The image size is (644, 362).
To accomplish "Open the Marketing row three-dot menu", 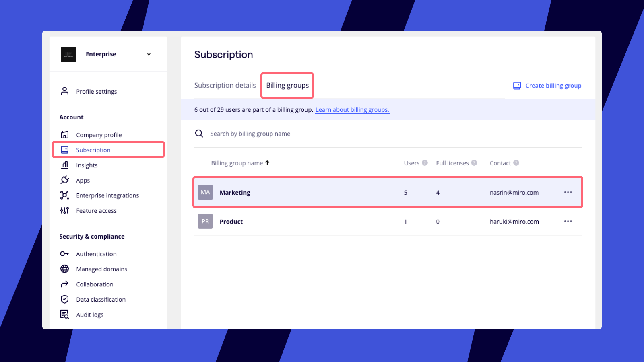I will point(568,192).
